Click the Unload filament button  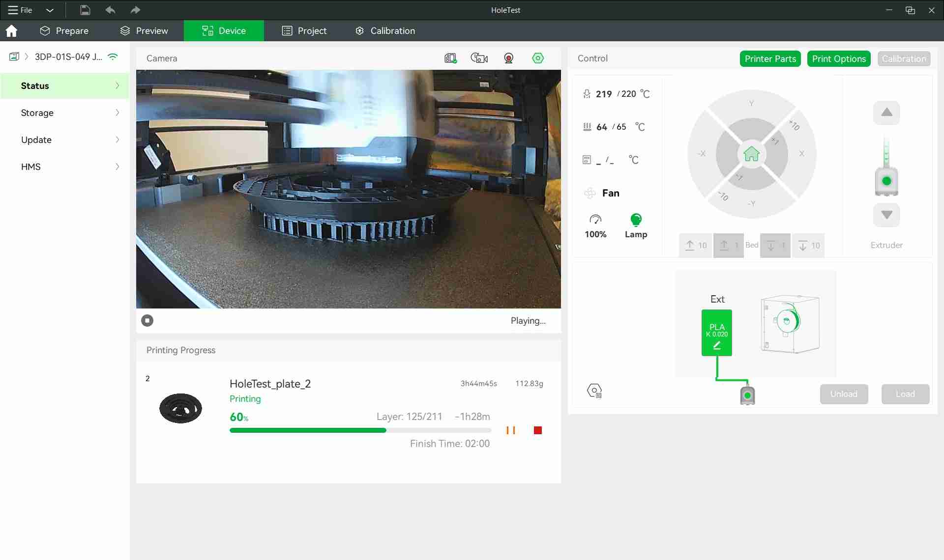coord(844,394)
